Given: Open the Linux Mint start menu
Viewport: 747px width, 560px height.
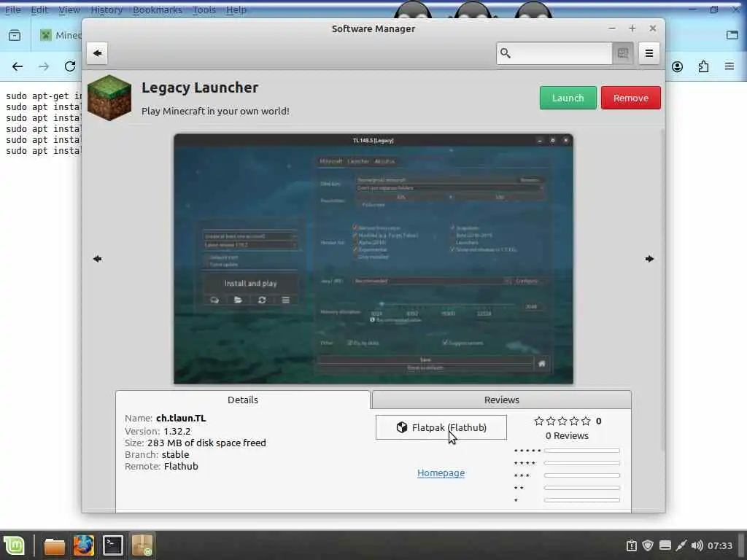Looking at the screenshot, I should [x=15, y=545].
